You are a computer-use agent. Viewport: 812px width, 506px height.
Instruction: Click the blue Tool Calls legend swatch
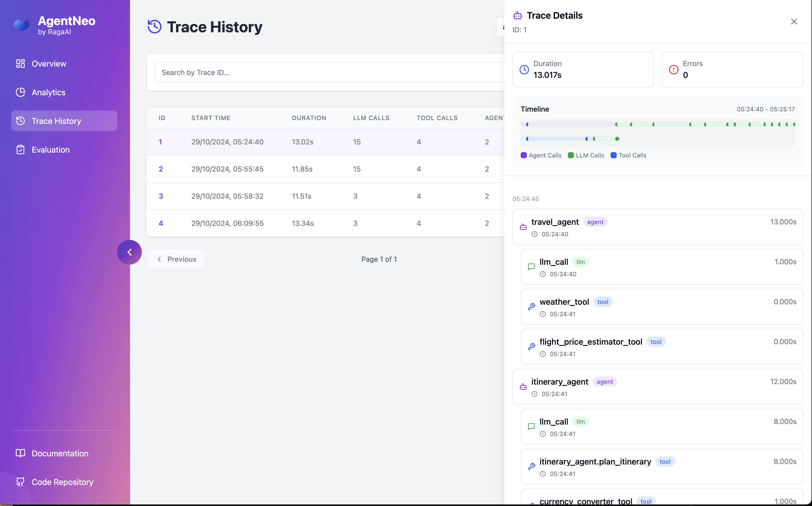[613, 155]
